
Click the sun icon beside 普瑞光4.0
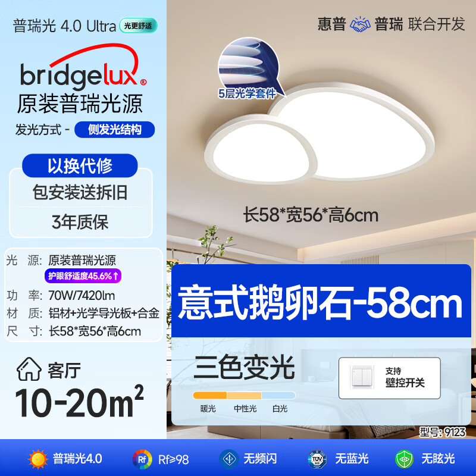pyautogui.click(x=38, y=459)
